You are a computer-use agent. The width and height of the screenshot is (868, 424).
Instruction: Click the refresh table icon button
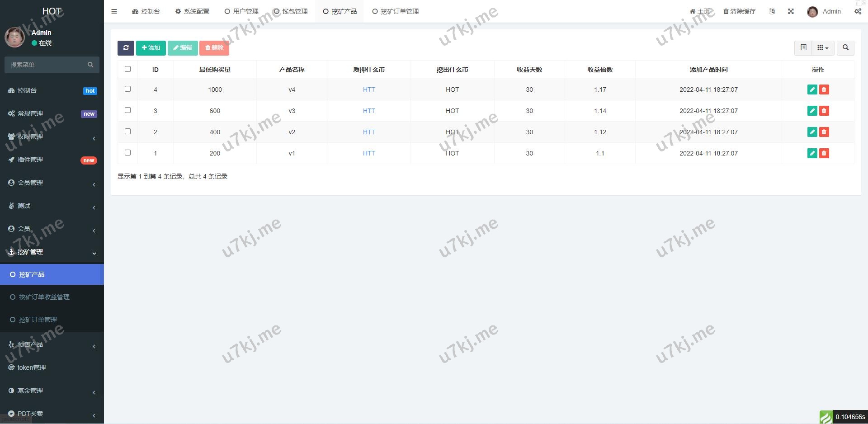[x=126, y=48]
